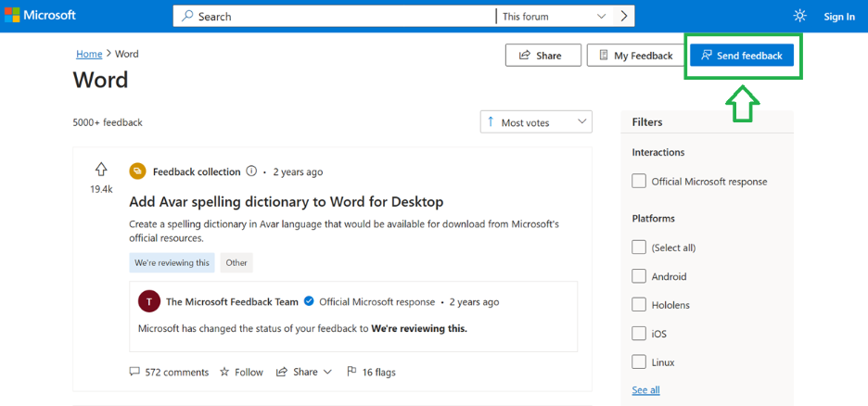868x406 pixels.
Task: Click the 5000+ feedback count text
Action: (108, 122)
